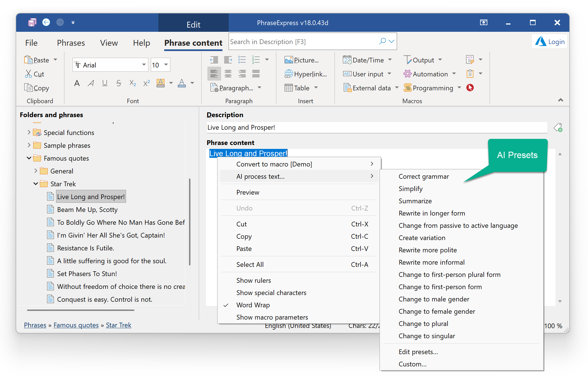Center align the paragraph text
This screenshot has height=377, width=588.
(x=228, y=74)
